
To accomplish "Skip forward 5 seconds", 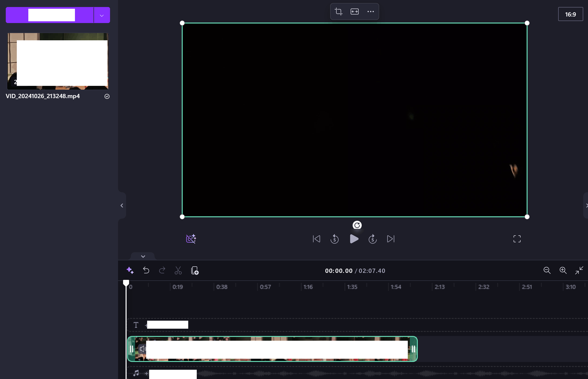I will 372,239.
